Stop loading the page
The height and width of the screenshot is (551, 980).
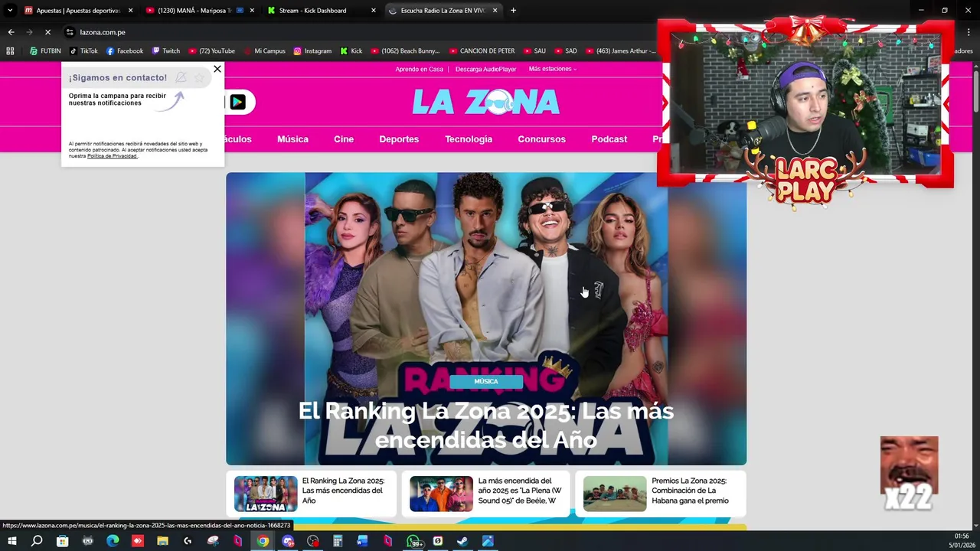[x=47, y=32]
